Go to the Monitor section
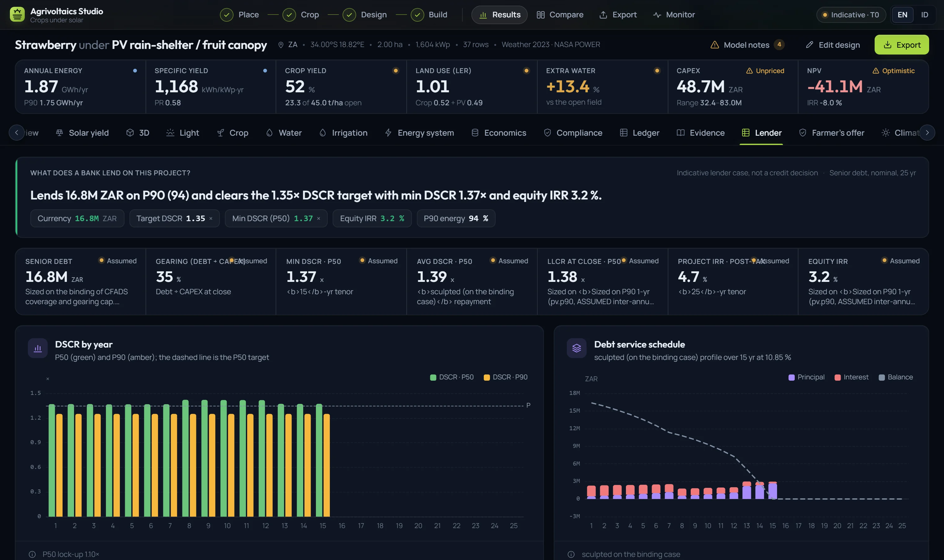Viewport: 944px width, 560px height. point(674,15)
